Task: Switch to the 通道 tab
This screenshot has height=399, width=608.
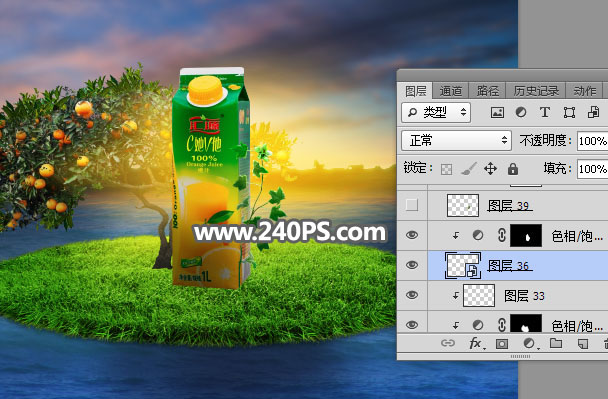Action: pos(451,91)
